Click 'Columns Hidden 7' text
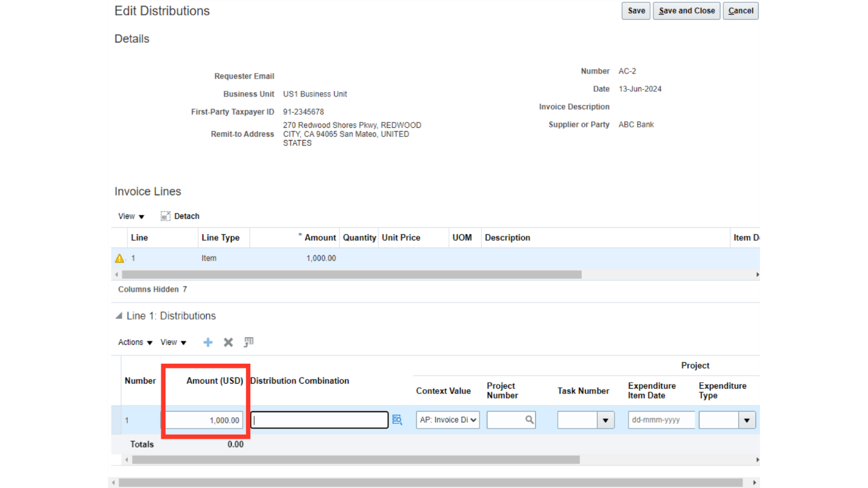Screen dimensions: 868x488 [152, 289]
